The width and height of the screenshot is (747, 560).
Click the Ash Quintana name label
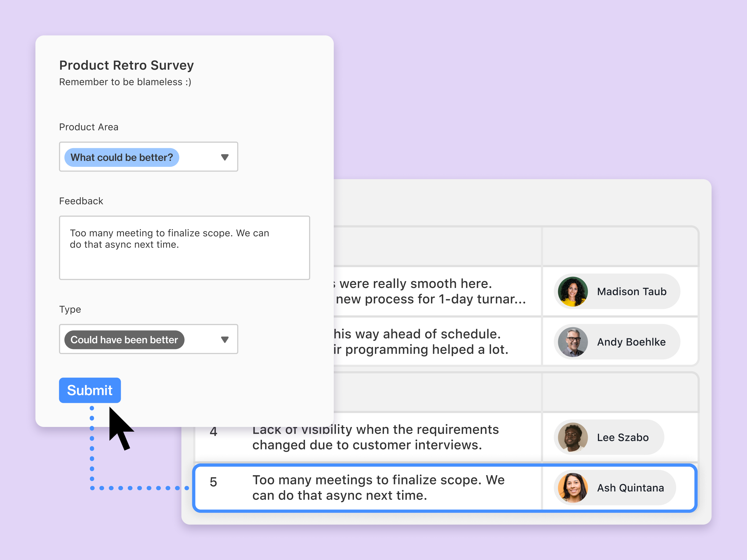coord(630,488)
